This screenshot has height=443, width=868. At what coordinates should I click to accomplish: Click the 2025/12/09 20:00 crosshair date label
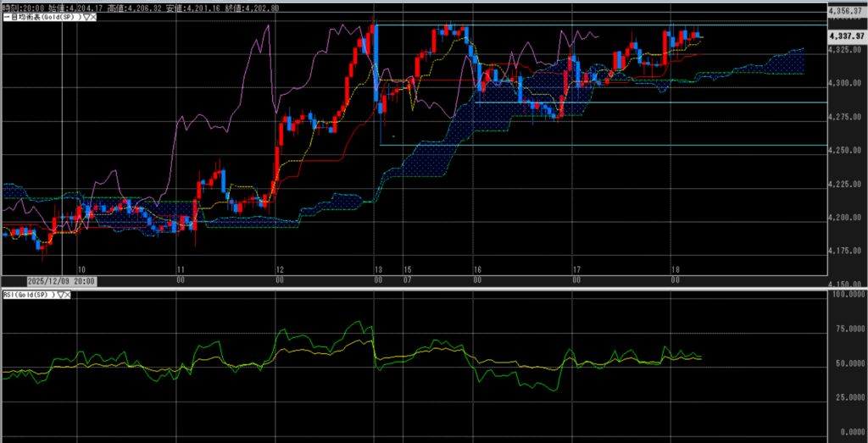tap(61, 281)
